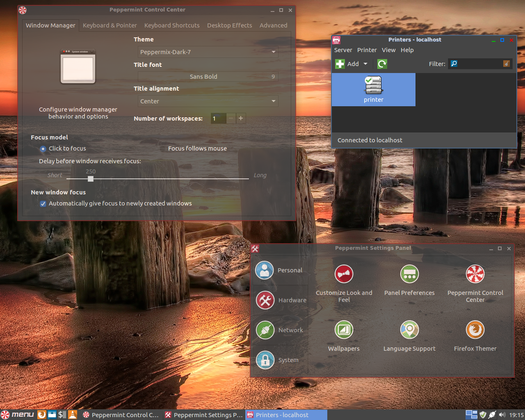Click the Add printer button
525x420 pixels.
click(x=347, y=64)
